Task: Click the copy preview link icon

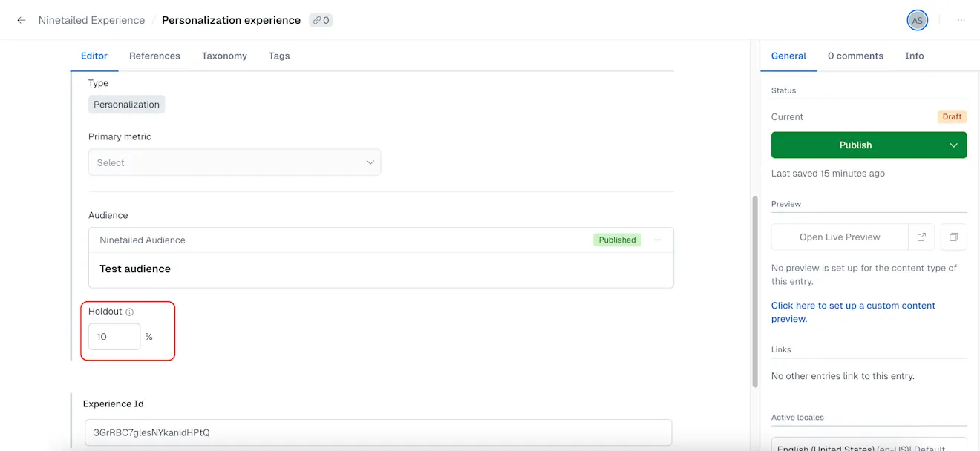Action: 953,237
